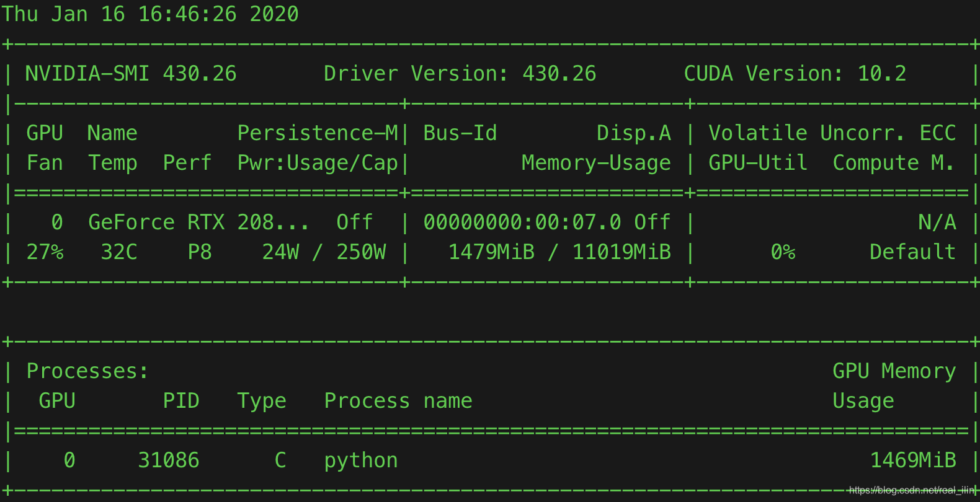This screenshot has height=502, width=980.
Task: Click the process memory 1469MiB value
Action: [912, 460]
